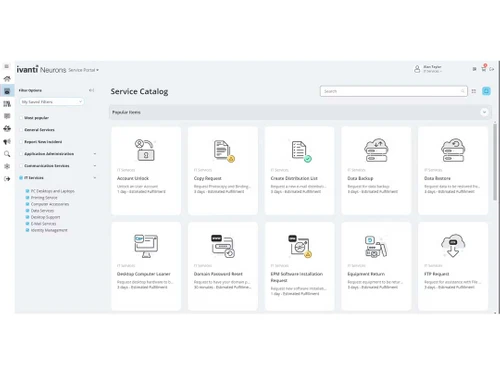Open the Equipment Return card icon
Viewport: 500px width, 375px height.
[x=376, y=246]
